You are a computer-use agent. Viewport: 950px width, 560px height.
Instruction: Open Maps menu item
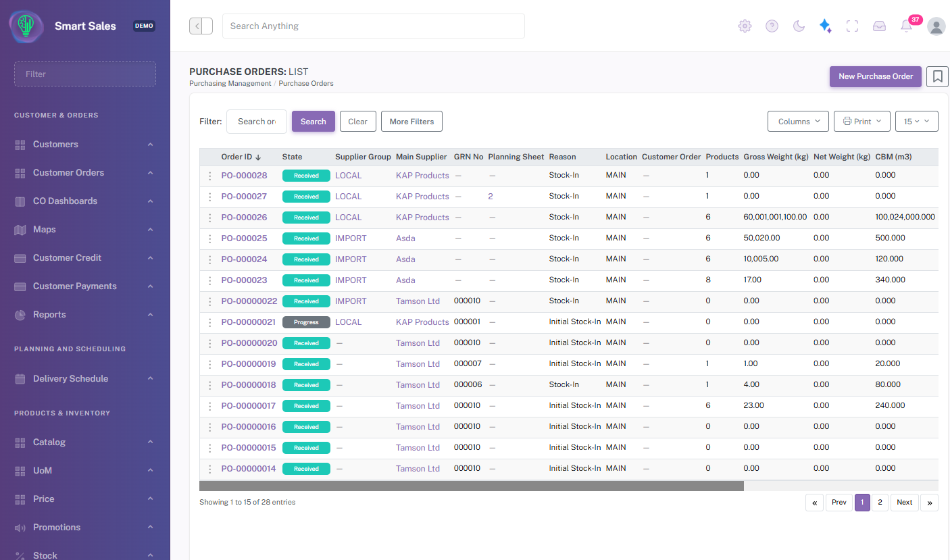[x=45, y=230]
